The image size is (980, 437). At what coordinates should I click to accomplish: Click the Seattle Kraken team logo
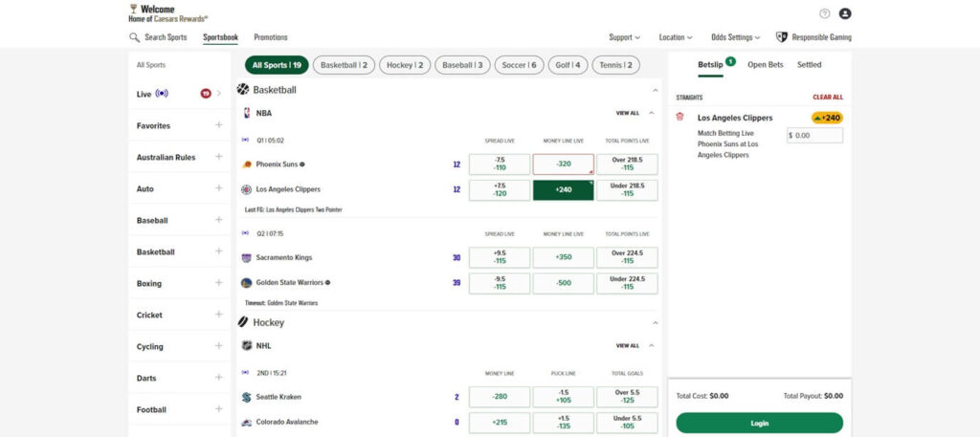246,397
